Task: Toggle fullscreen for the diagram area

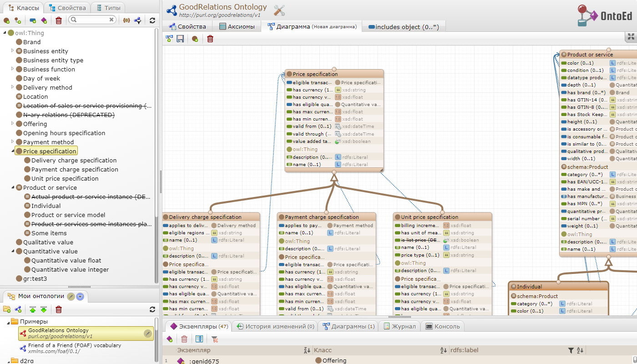Action: [x=631, y=37]
